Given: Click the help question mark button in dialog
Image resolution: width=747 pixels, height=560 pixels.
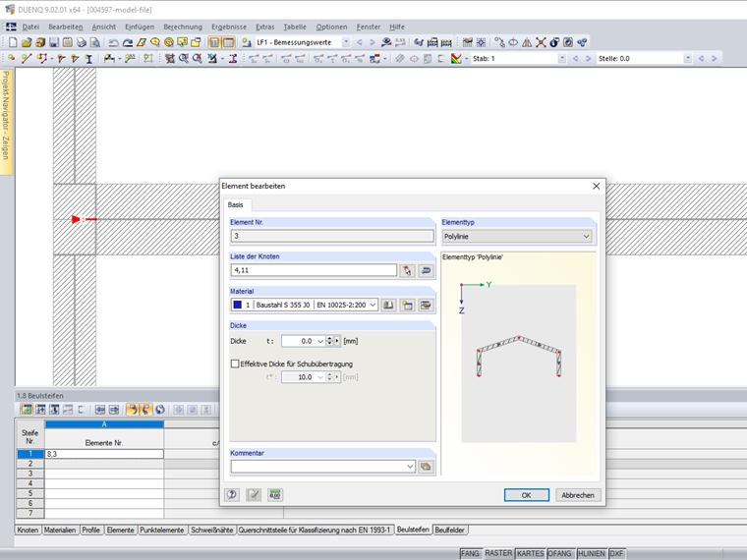Looking at the screenshot, I should click(x=232, y=495).
